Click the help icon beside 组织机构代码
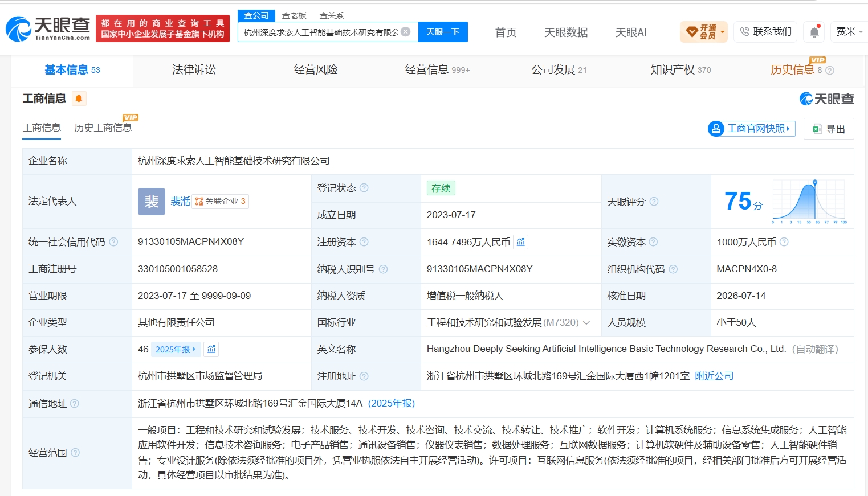The width and height of the screenshot is (868, 496). coord(673,269)
